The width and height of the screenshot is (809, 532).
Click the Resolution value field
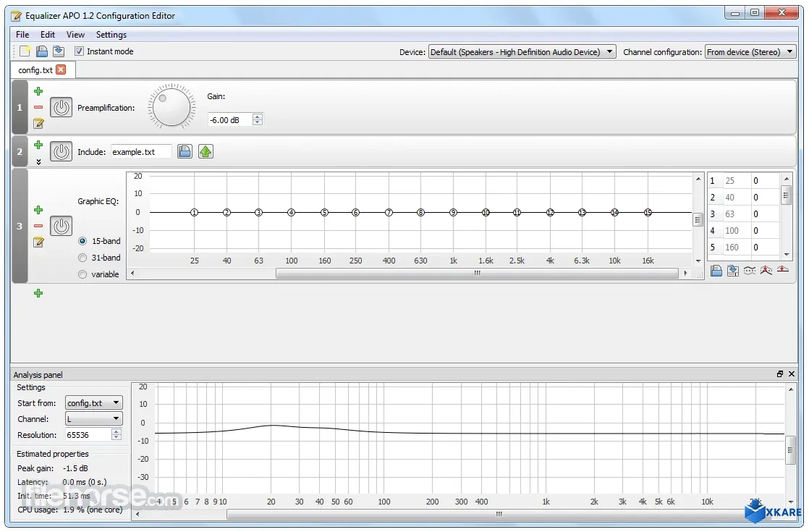88,435
